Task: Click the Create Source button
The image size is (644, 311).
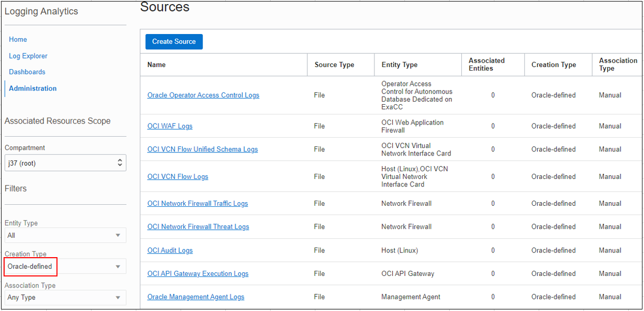Action: 174,42
